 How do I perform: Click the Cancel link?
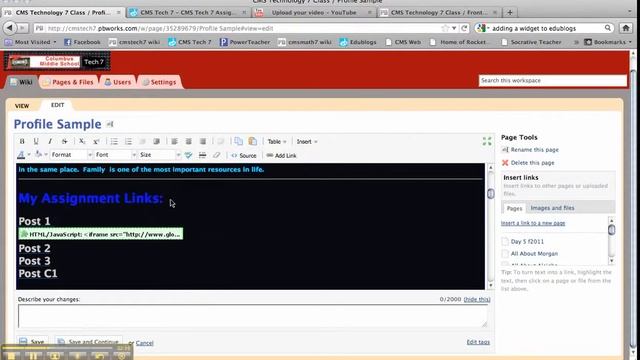click(x=144, y=343)
